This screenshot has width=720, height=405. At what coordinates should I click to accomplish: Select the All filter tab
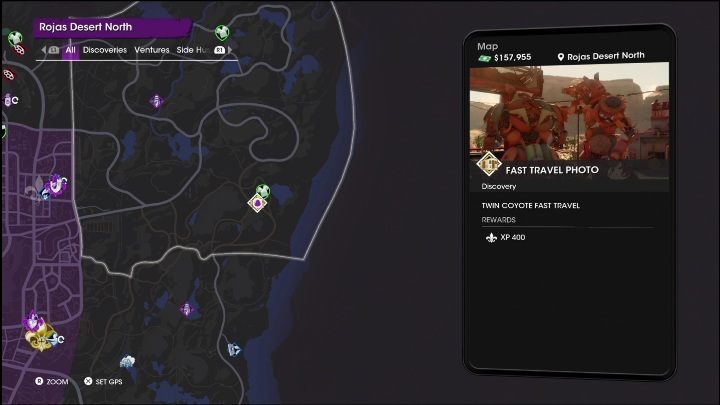coord(70,50)
